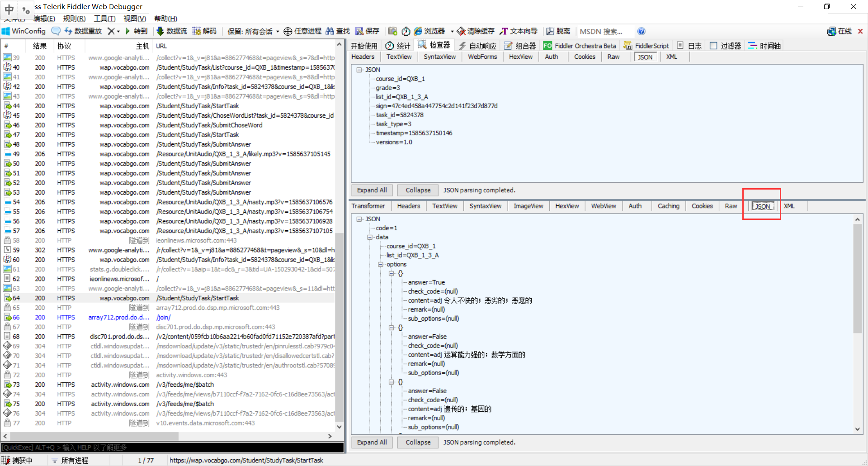Collapse first options object with answer=True

coord(392,273)
